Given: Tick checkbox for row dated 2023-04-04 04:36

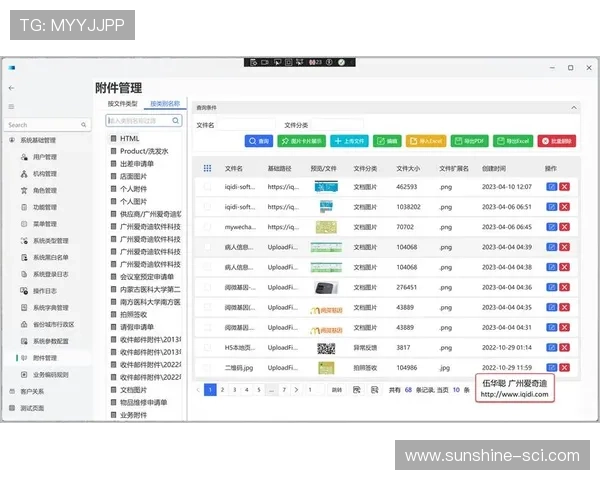Looking at the screenshot, I should [x=207, y=287].
